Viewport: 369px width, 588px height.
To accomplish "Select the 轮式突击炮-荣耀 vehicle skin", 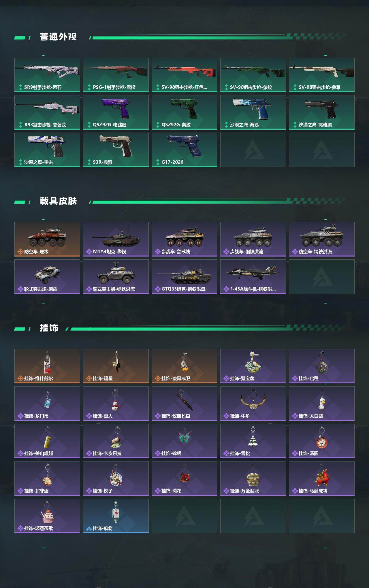I will [x=47, y=277].
